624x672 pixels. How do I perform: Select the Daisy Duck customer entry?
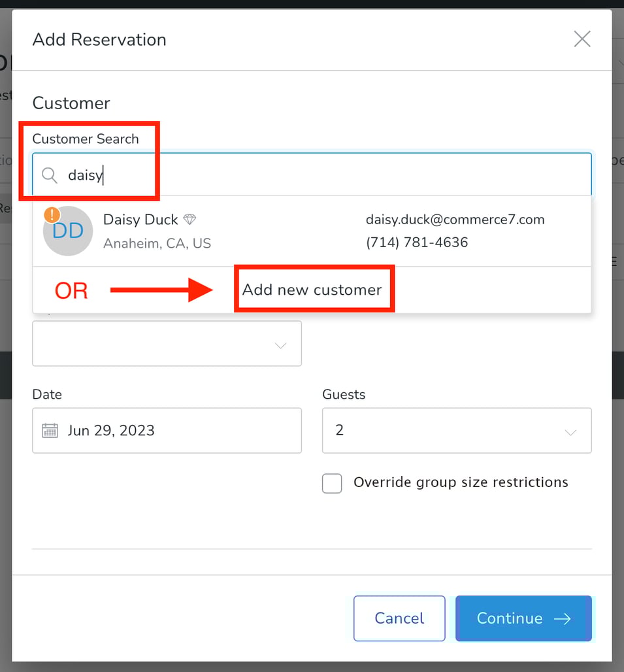pos(261,230)
